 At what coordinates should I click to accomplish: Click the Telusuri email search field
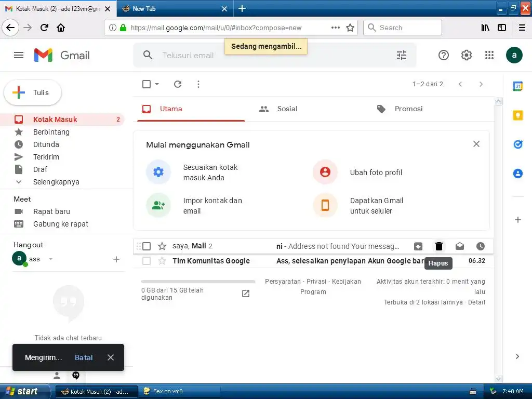(x=275, y=55)
